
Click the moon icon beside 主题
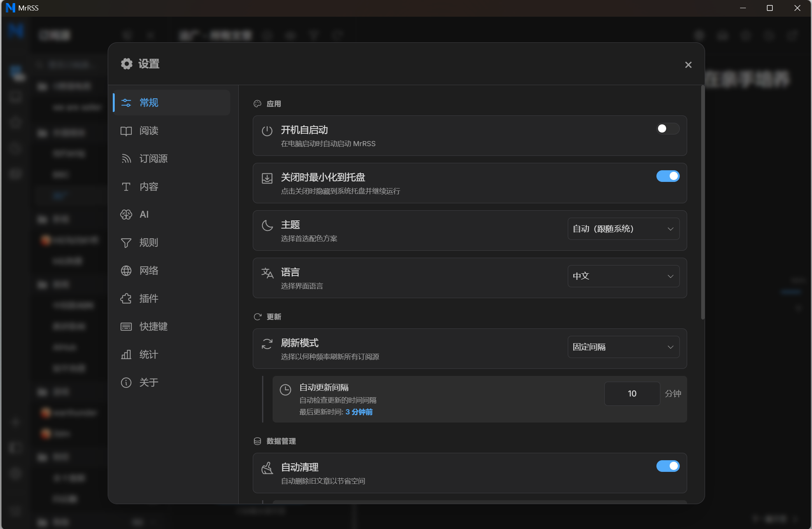267,226
